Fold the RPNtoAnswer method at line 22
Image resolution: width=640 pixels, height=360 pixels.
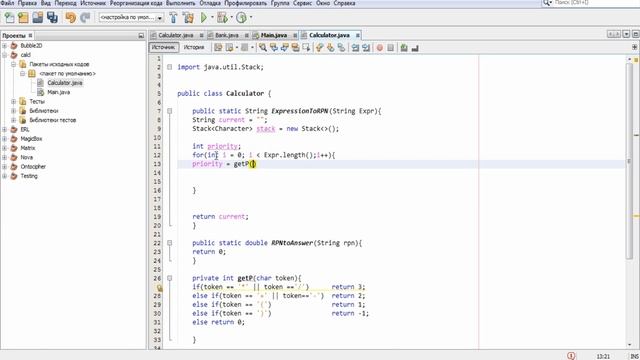(x=169, y=243)
